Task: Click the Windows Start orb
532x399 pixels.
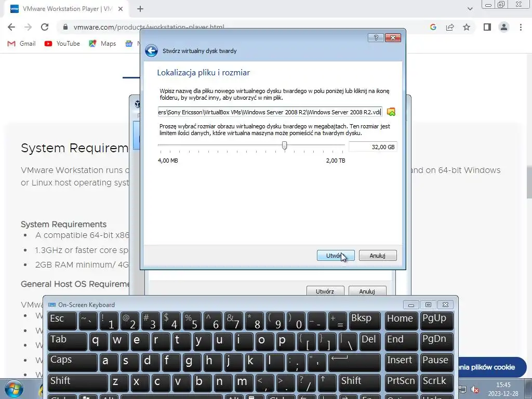Action: (14, 390)
